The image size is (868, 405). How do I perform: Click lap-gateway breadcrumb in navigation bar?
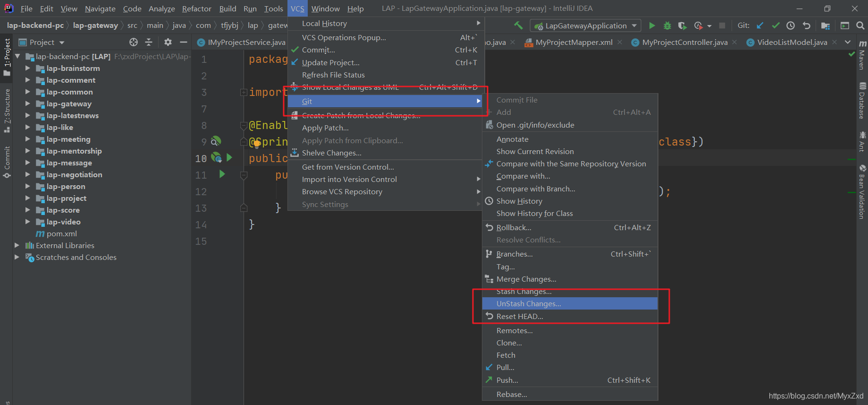coord(95,26)
